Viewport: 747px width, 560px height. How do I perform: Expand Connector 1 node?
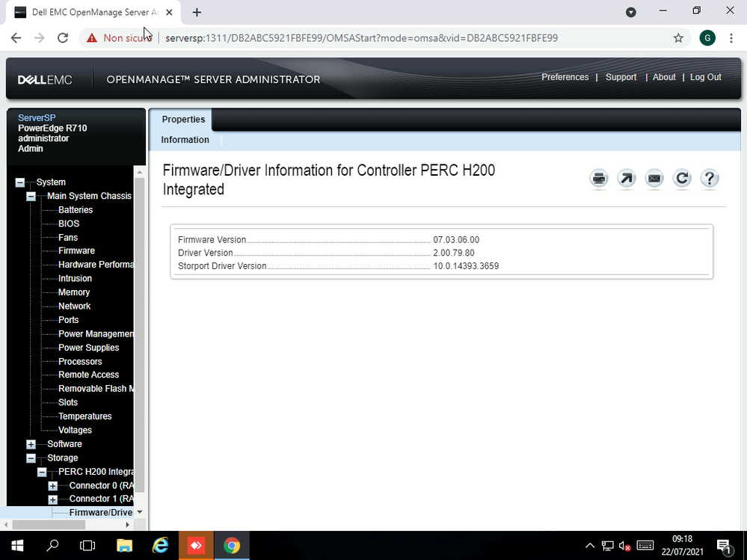[53, 499]
